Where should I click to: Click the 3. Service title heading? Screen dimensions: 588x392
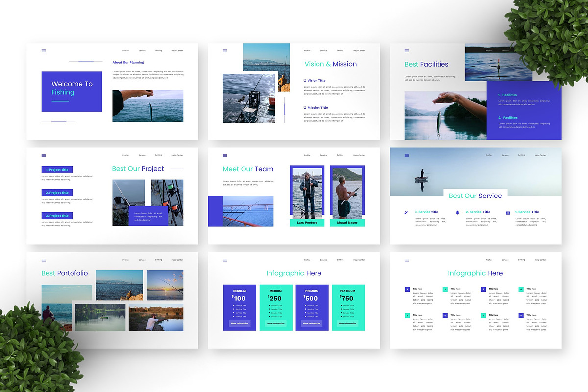[x=426, y=212]
